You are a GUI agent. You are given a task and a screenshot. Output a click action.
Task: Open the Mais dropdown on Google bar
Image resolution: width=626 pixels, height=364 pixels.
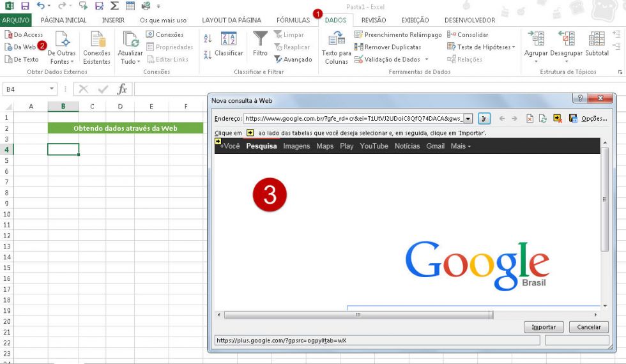[x=461, y=146]
